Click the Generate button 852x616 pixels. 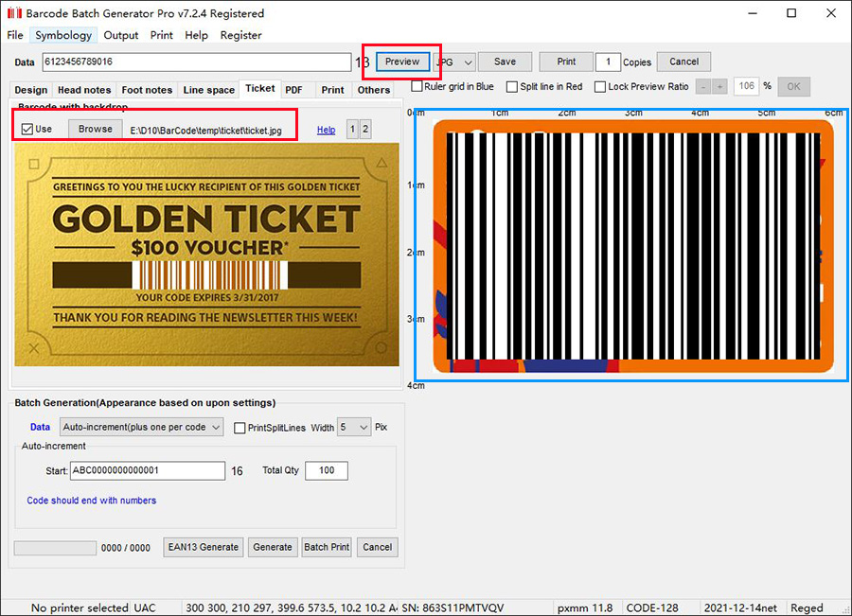pos(273,547)
